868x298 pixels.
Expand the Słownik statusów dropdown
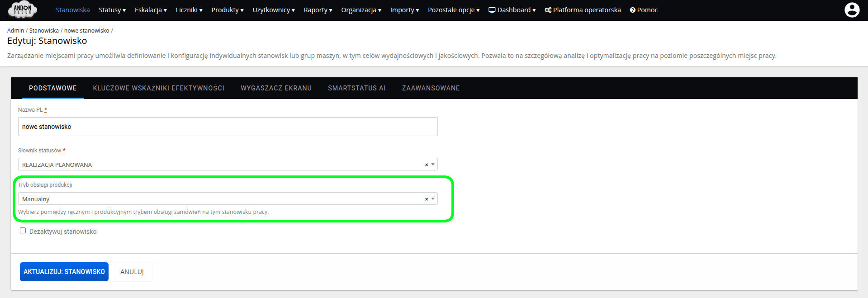click(x=433, y=165)
